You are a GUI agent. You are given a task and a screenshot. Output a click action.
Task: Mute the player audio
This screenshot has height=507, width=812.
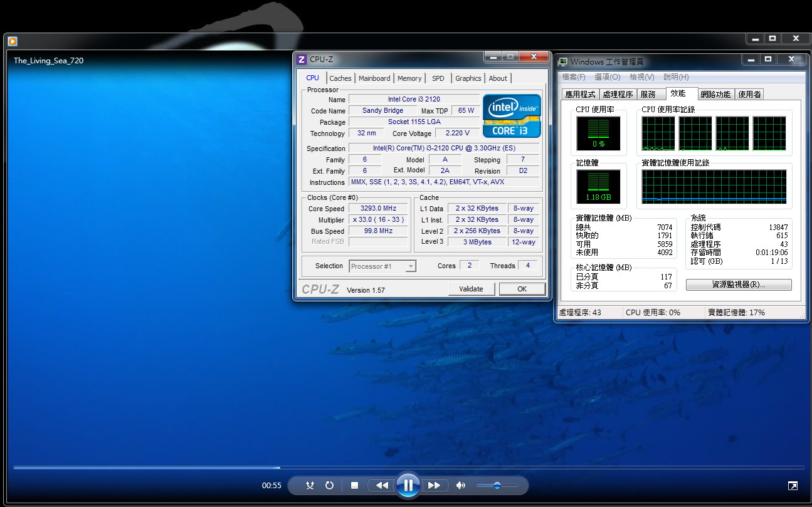461,486
